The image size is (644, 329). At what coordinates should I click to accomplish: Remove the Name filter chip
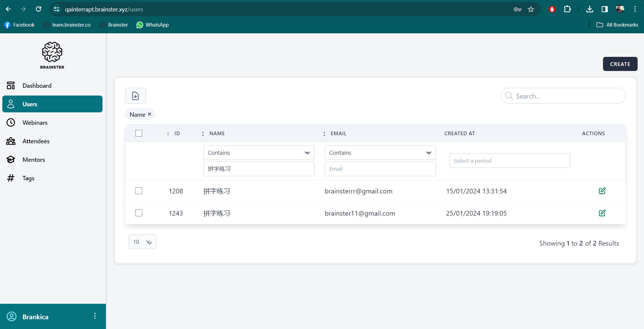150,114
